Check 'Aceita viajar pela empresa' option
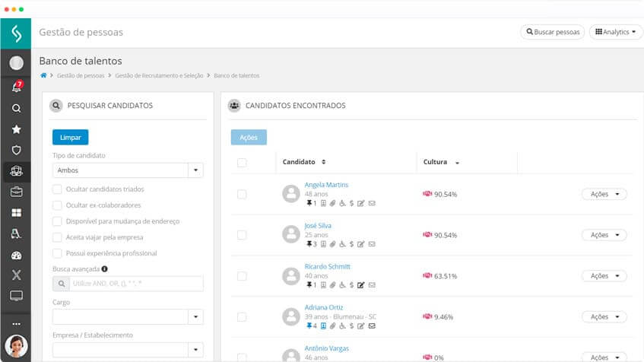 click(x=57, y=237)
